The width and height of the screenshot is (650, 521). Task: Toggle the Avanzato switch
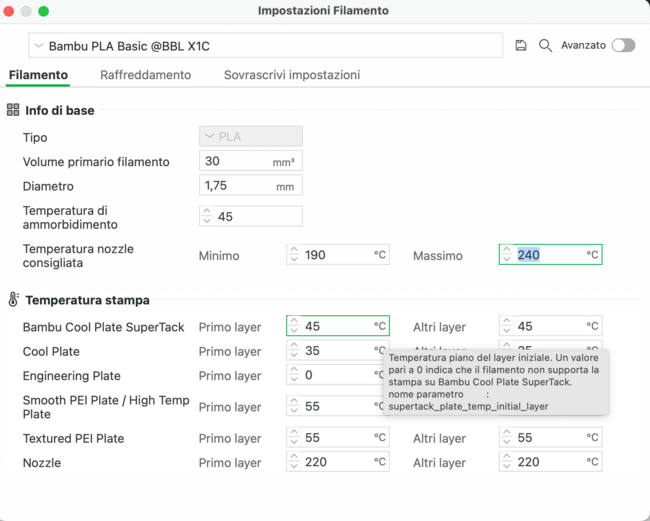pyautogui.click(x=623, y=46)
